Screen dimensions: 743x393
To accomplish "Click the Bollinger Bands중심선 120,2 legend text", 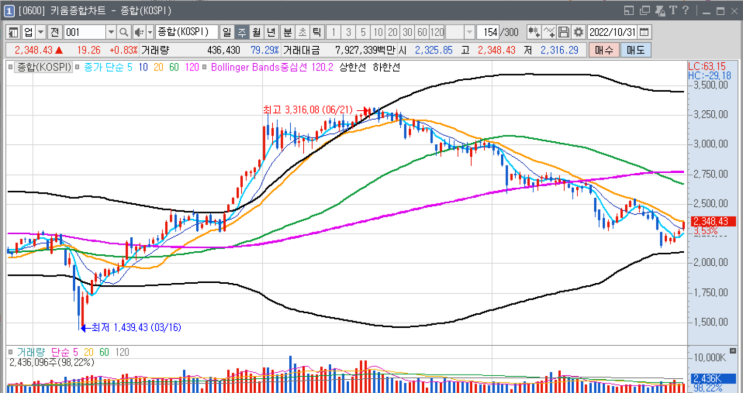I will 272,68.
